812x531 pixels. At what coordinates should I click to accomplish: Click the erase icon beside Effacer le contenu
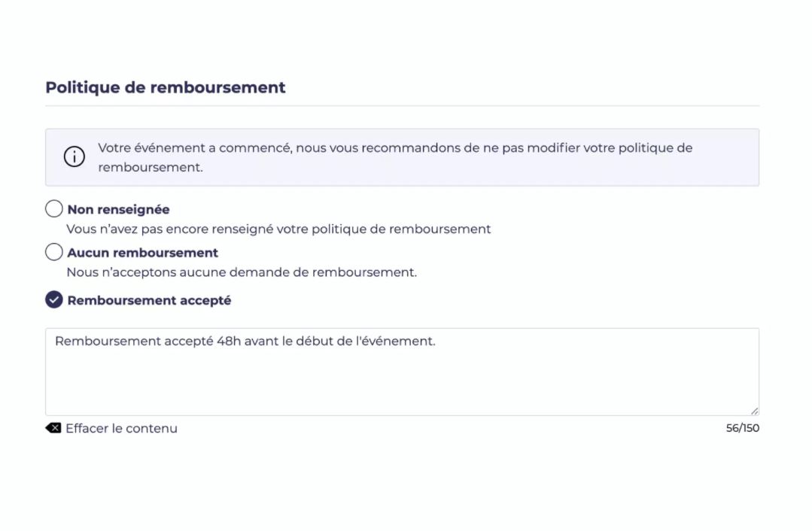pos(53,428)
